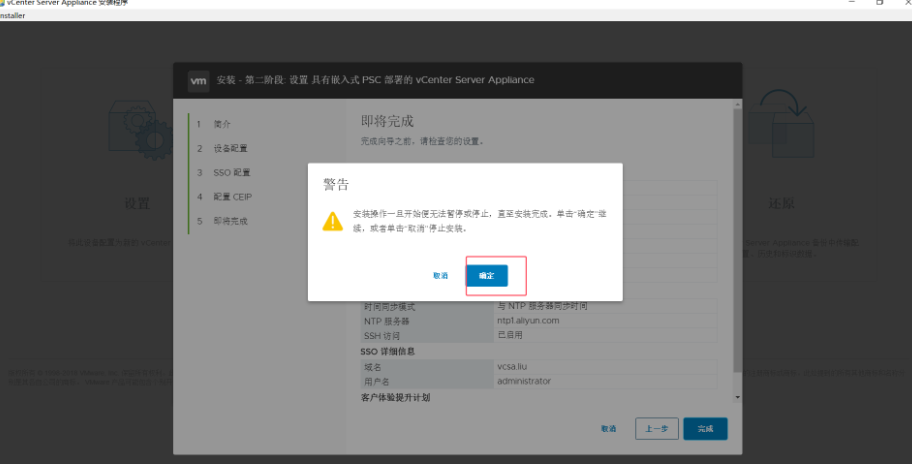Click the SSH 访问 row label
Viewport: 912px width, 464px height.
point(382,335)
